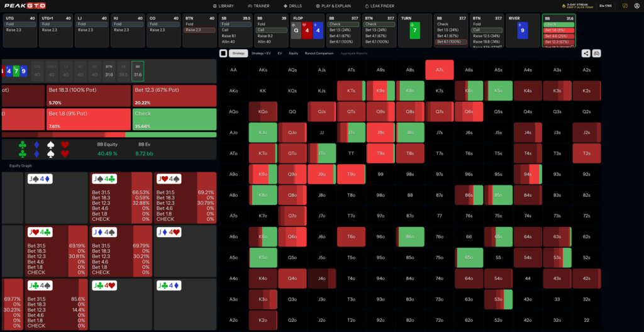Click the blue 9 of diamonds RIVER card
Screen dimensions: 644x332
tap(523, 30)
